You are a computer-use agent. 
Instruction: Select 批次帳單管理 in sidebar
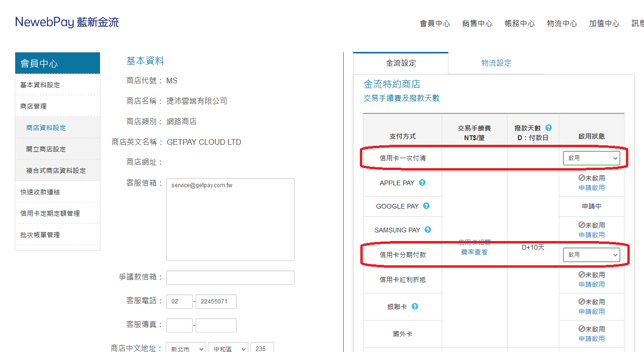pos(58,235)
